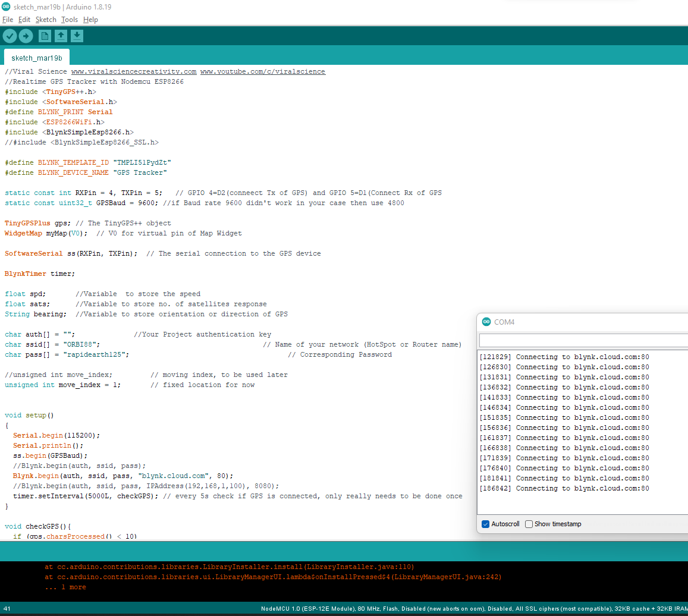The height and width of the screenshot is (616, 688).
Task: Click the 'WidgetMap myMap(V0);' line
Action: [x=123, y=233]
